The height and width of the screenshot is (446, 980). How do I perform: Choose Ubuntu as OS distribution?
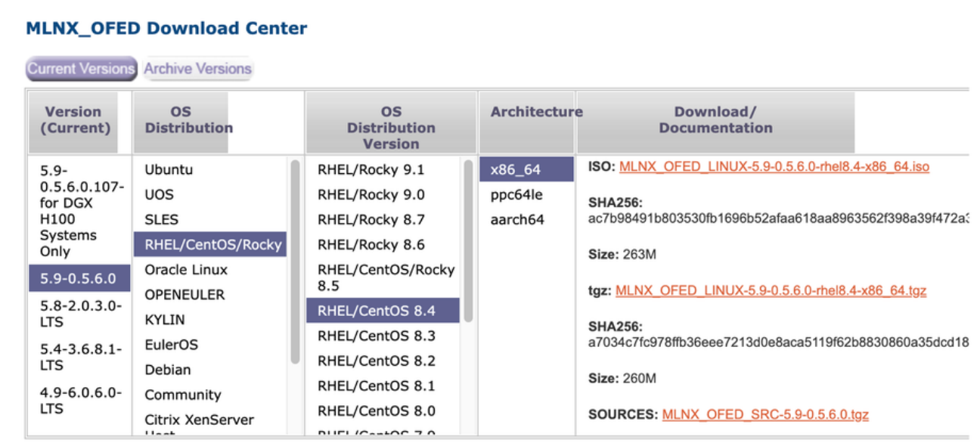coord(169,169)
